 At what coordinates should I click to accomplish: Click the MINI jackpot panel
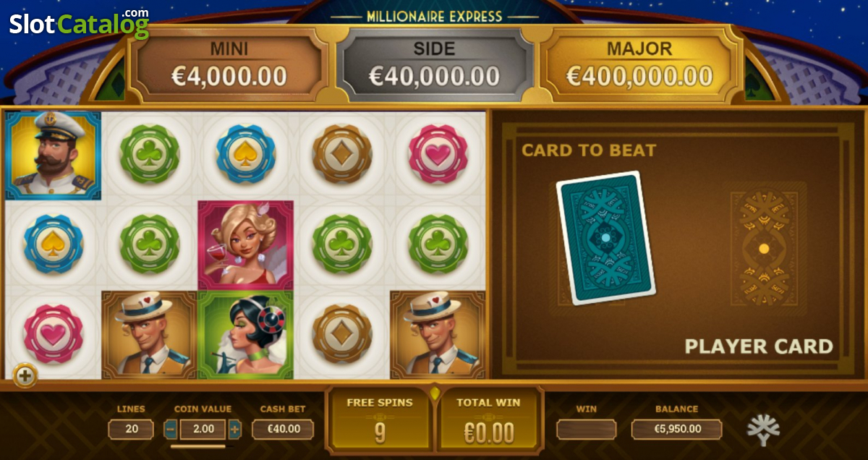pos(229,65)
